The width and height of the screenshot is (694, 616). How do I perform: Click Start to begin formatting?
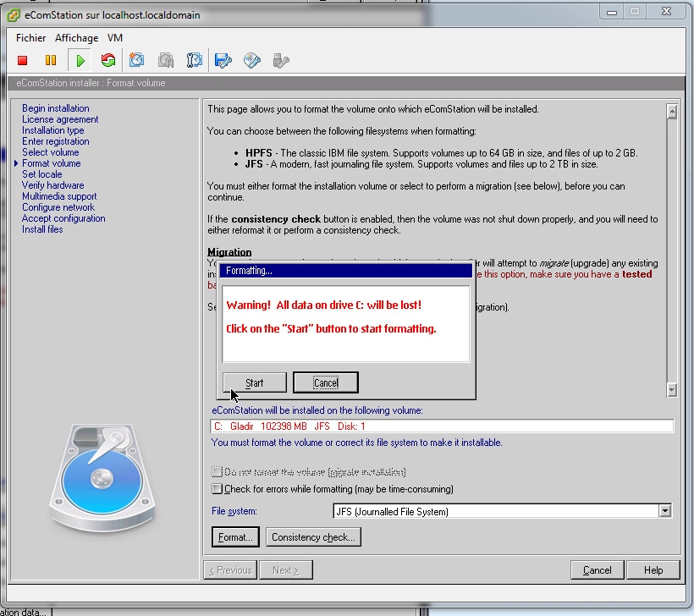pyautogui.click(x=255, y=382)
